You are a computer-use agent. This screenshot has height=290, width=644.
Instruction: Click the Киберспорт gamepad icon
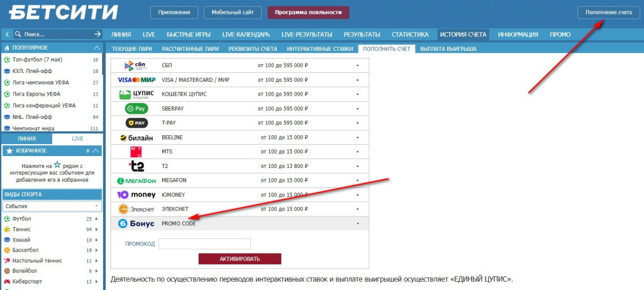[7, 282]
